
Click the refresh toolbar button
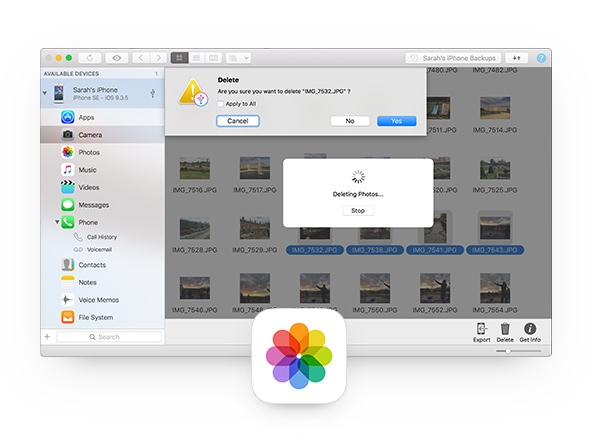(x=90, y=58)
